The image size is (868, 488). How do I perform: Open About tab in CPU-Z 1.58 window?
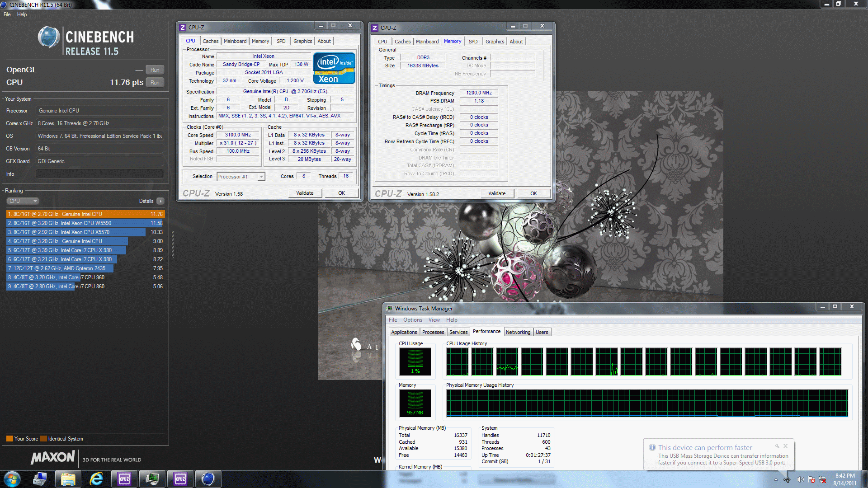pos(324,41)
